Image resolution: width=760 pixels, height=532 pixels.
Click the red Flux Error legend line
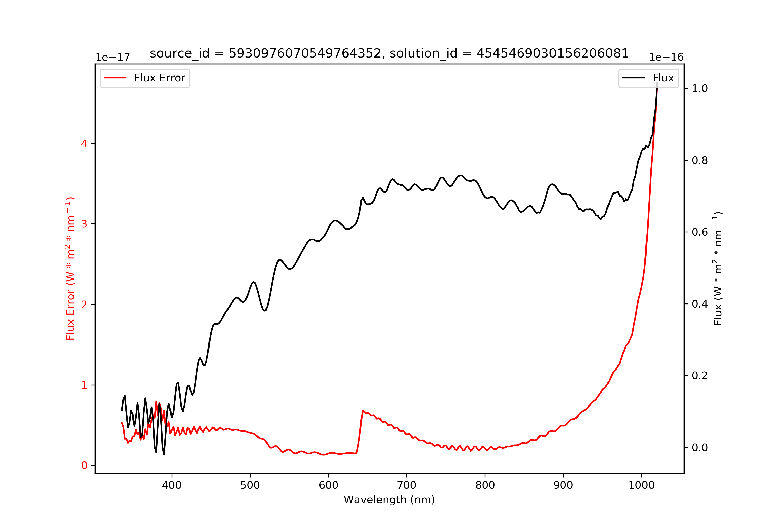(115, 78)
